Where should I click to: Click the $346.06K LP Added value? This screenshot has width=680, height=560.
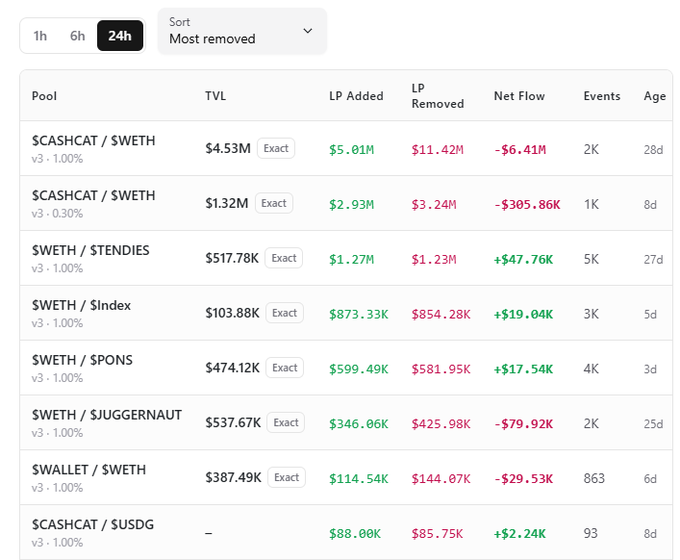click(x=358, y=424)
